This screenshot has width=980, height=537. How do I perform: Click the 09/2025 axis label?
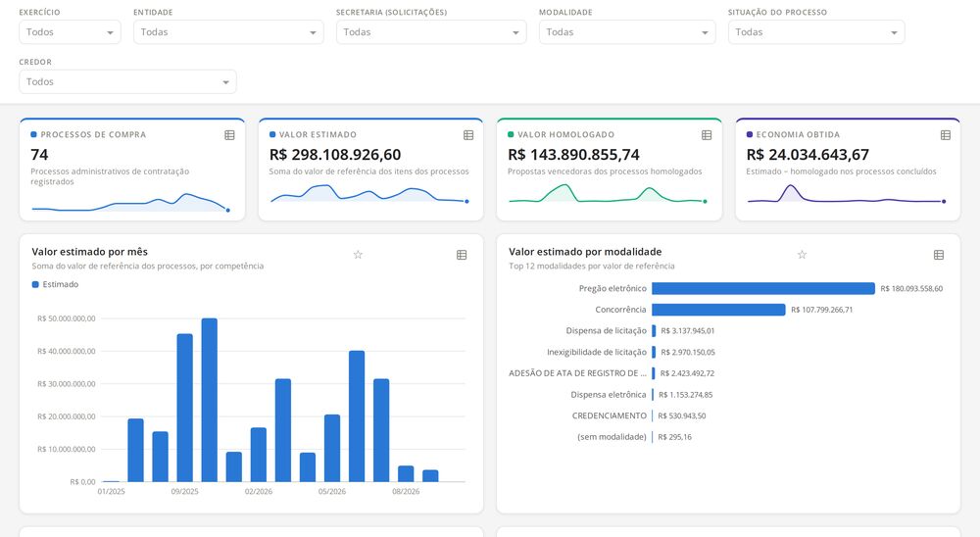point(184,491)
